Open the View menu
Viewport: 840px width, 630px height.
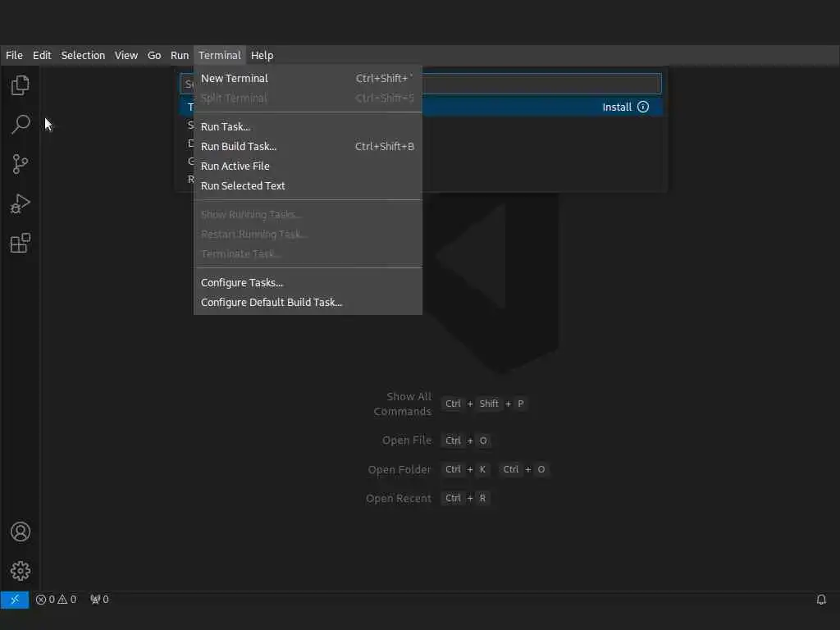pyautogui.click(x=126, y=55)
